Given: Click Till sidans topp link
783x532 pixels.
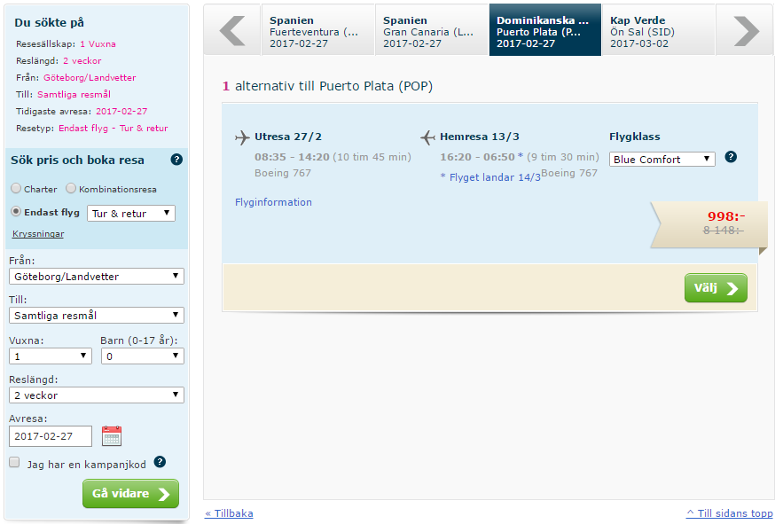Looking at the screenshot, I should (x=730, y=513).
